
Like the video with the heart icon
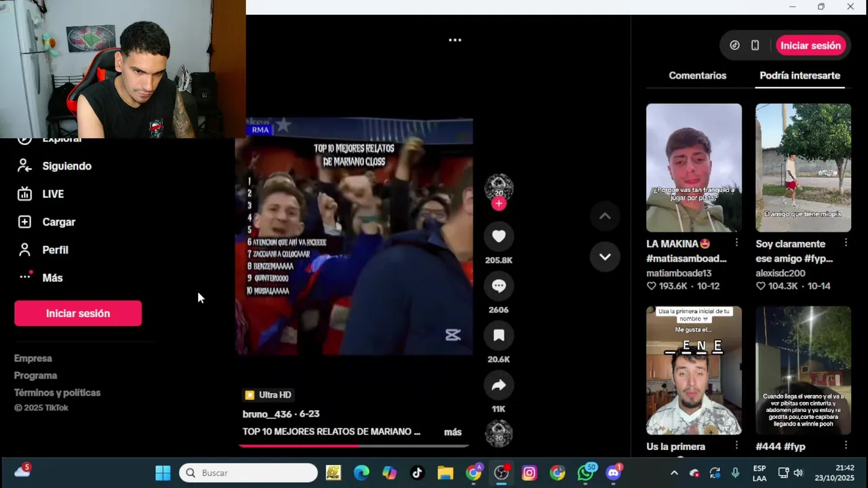pyautogui.click(x=498, y=236)
